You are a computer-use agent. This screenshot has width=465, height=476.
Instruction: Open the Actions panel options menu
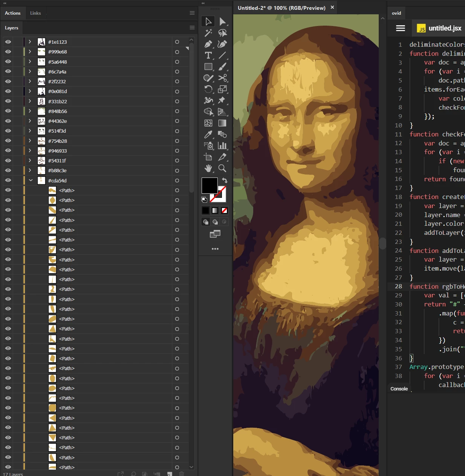(192, 13)
